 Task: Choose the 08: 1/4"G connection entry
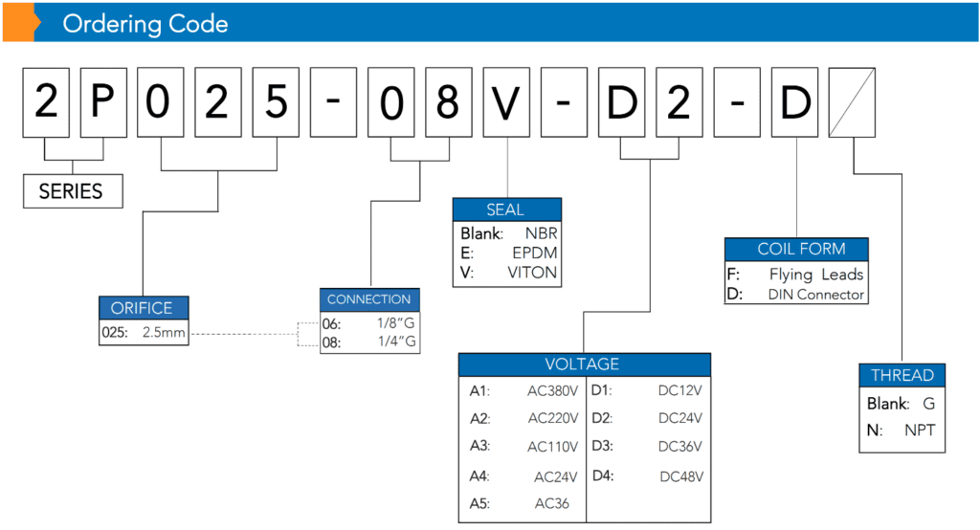(369, 342)
